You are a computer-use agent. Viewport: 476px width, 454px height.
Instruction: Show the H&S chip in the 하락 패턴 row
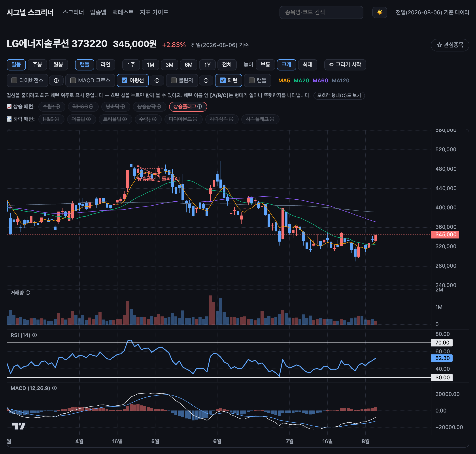(51, 119)
